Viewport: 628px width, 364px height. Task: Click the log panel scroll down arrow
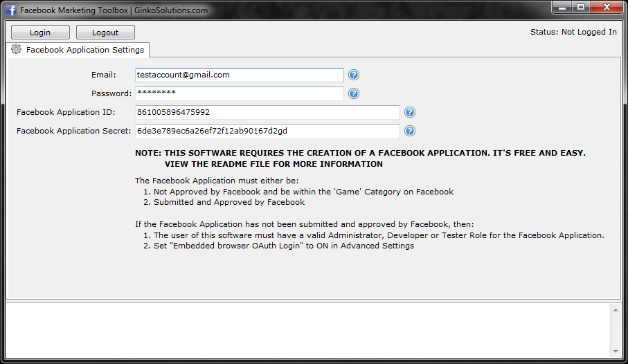615,350
